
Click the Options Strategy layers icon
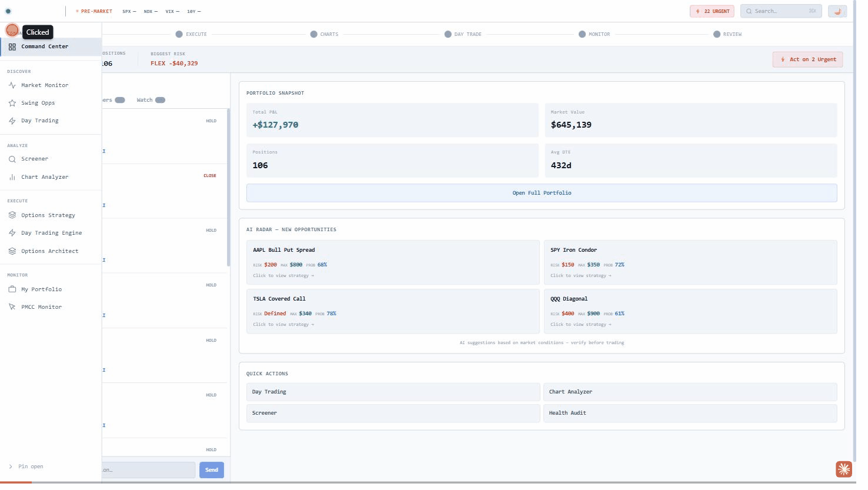tap(12, 215)
